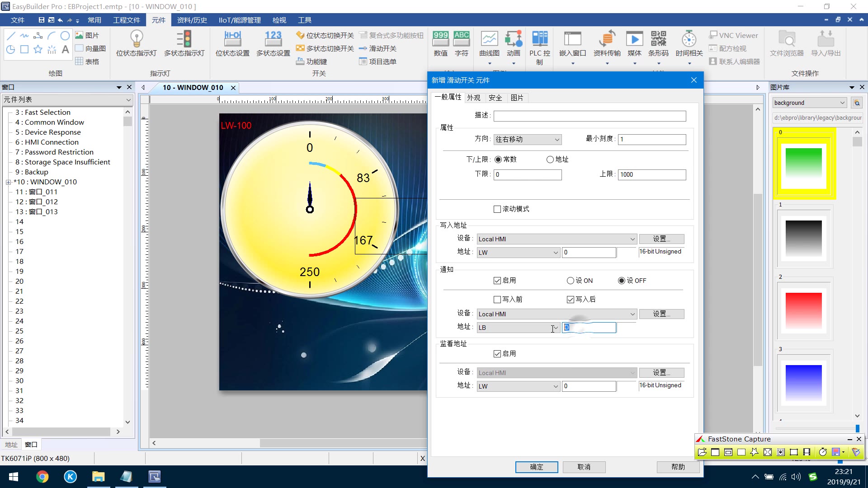
Task: Choose the numeric (数值) object icon
Action: (x=440, y=39)
